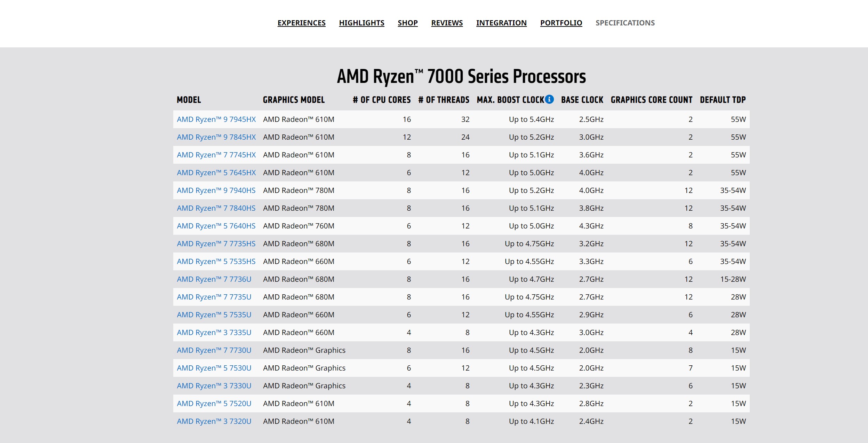This screenshot has height=443, width=868.
Task: Open the AMD Ryzen 7 7730U link
Action: [x=214, y=350]
